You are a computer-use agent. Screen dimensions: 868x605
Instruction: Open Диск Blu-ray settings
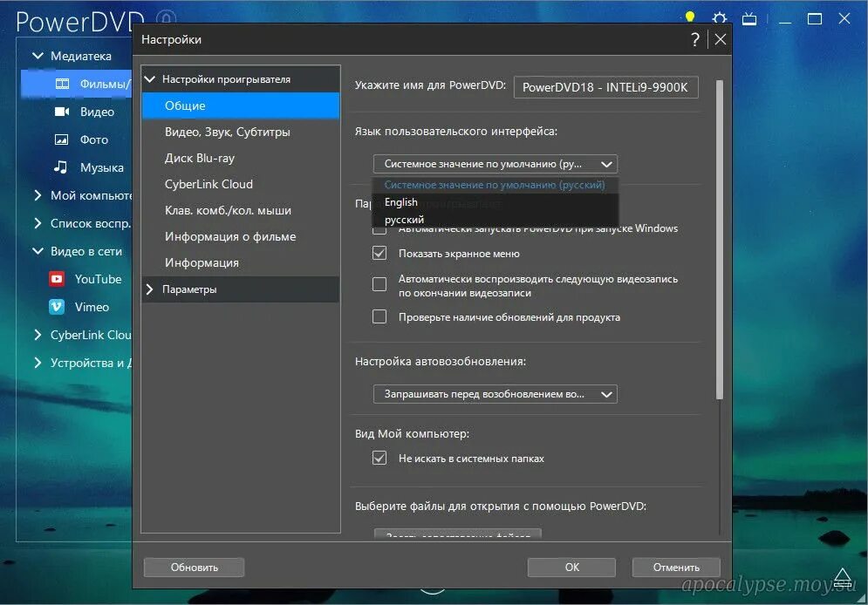click(241, 158)
